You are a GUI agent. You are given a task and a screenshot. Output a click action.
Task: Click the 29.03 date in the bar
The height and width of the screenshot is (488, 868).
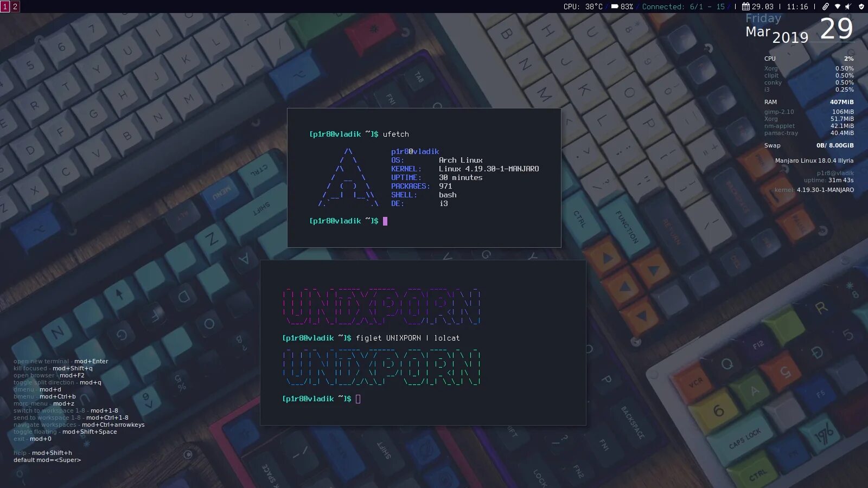click(x=763, y=7)
